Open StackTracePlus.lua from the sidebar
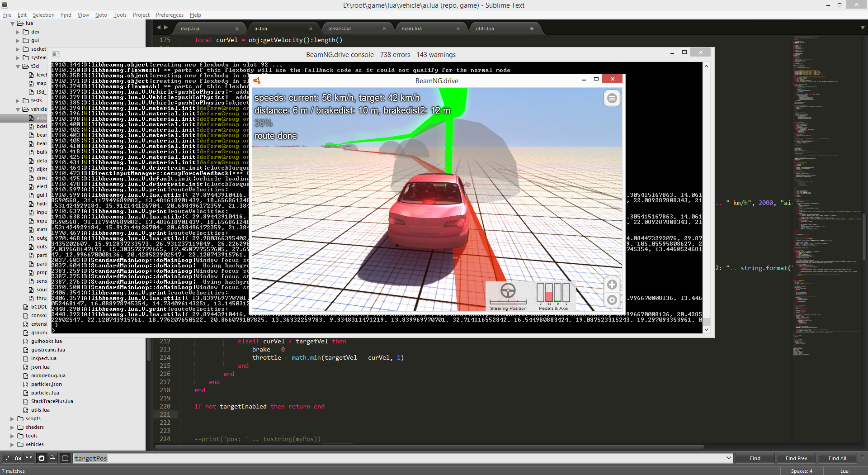 click(x=52, y=402)
